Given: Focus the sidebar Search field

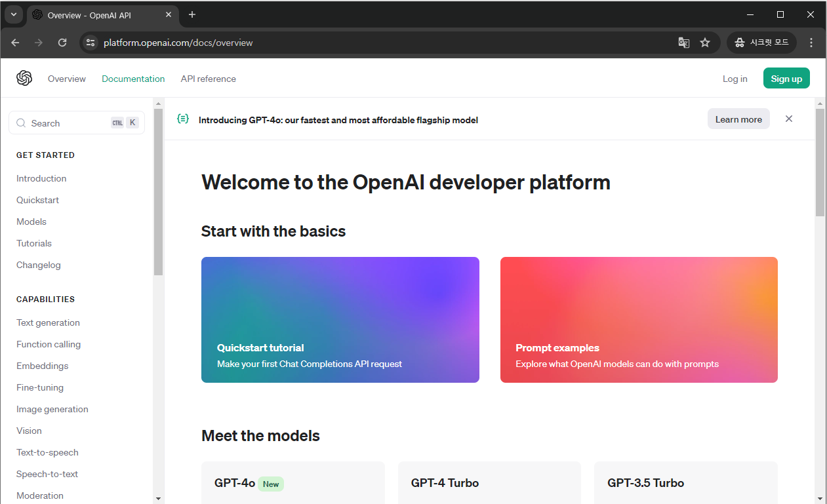Looking at the screenshot, I should [77, 123].
